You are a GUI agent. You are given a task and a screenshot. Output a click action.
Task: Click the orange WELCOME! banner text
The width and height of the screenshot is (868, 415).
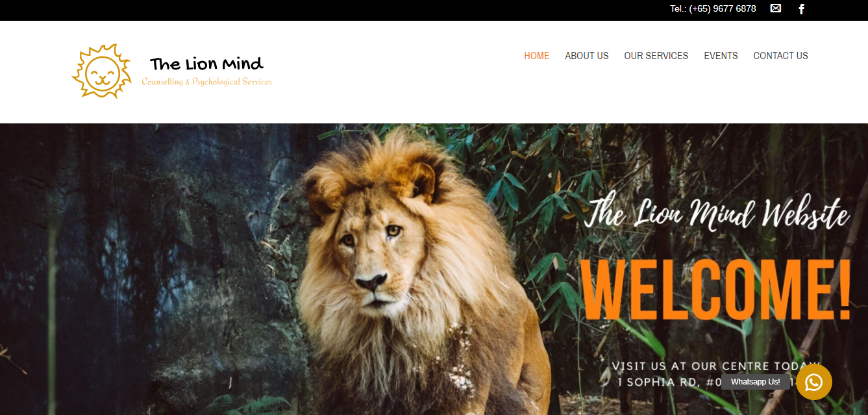[x=716, y=290]
